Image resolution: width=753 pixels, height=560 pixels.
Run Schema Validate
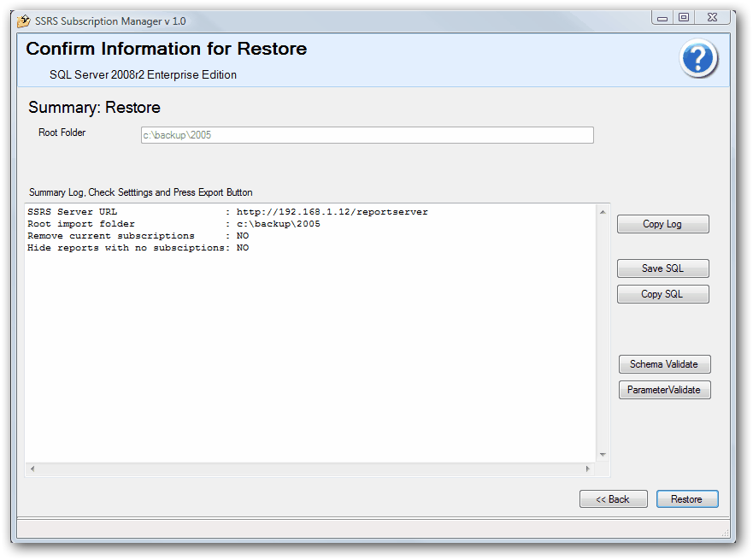(x=664, y=364)
